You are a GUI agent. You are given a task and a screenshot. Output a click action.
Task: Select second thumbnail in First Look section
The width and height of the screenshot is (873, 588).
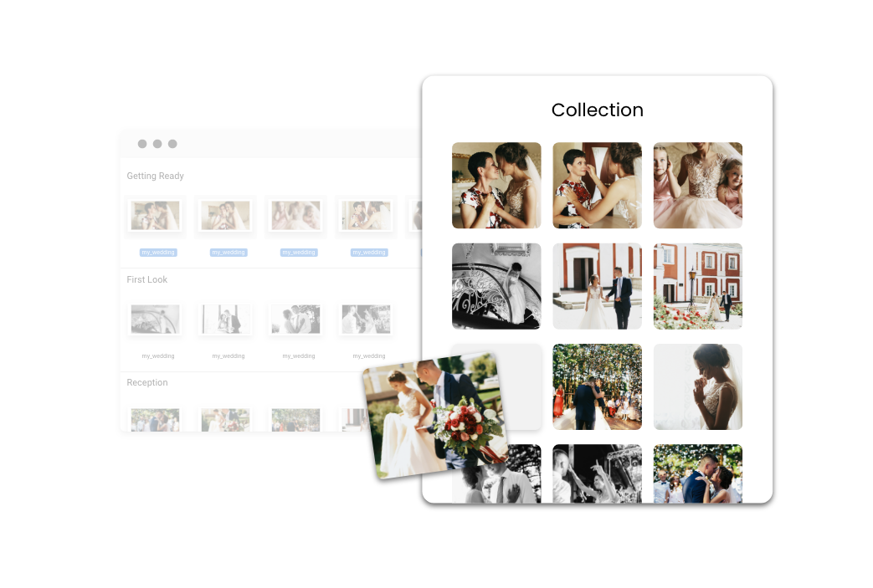click(225, 320)
